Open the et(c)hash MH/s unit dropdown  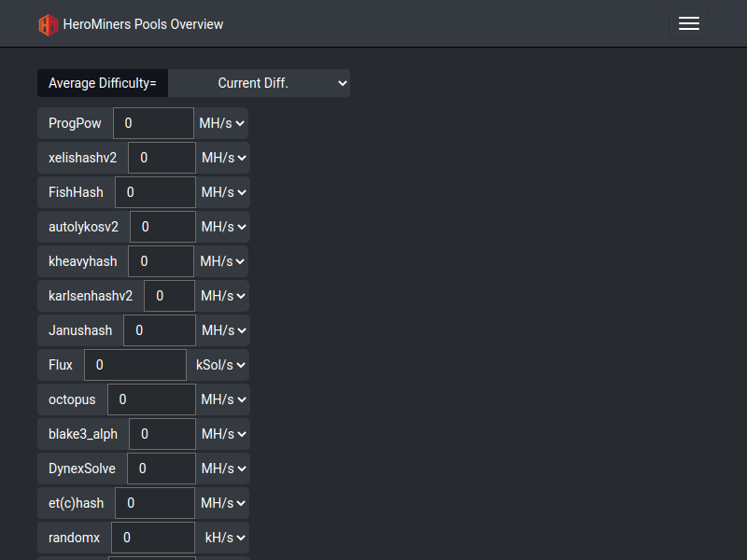pos(222,503)
